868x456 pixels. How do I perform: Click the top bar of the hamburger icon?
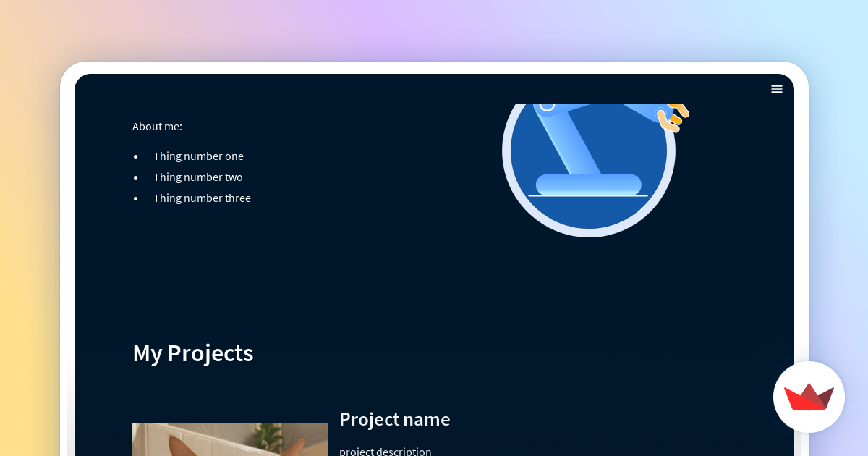click(777, 85)
